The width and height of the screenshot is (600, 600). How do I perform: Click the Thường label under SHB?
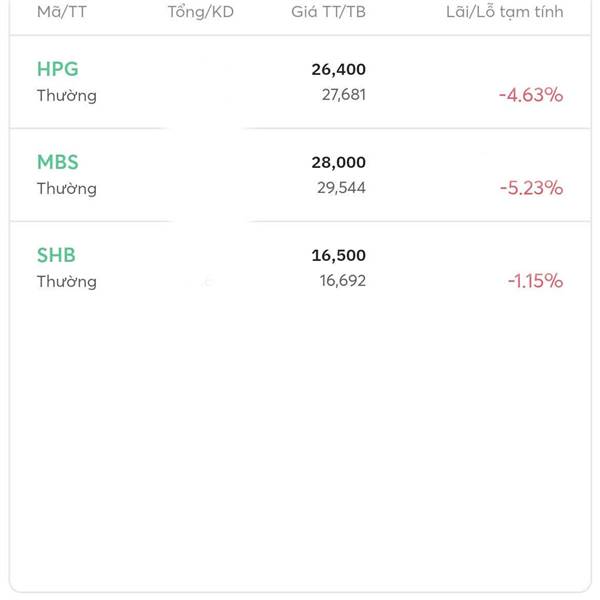click(67, 282)
